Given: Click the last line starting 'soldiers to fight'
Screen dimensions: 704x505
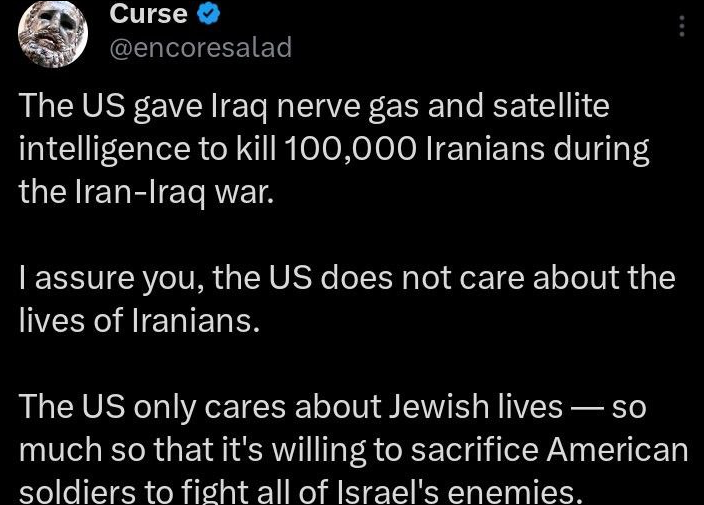Looking at the screenshot, I should 300,490.
